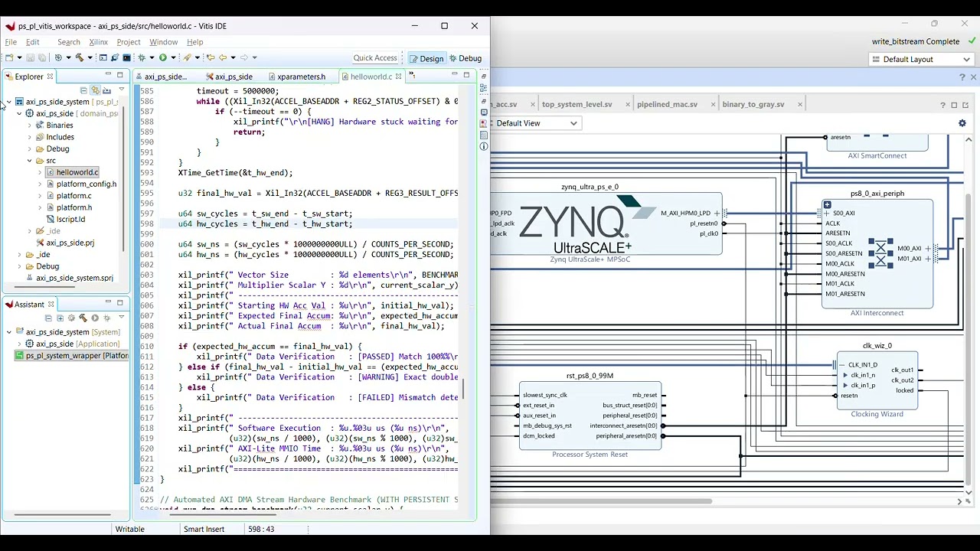The height and width of the screenshot is (551, 980).
Task: Click the green Run toolbar icon
Action: tap(163, 58)
